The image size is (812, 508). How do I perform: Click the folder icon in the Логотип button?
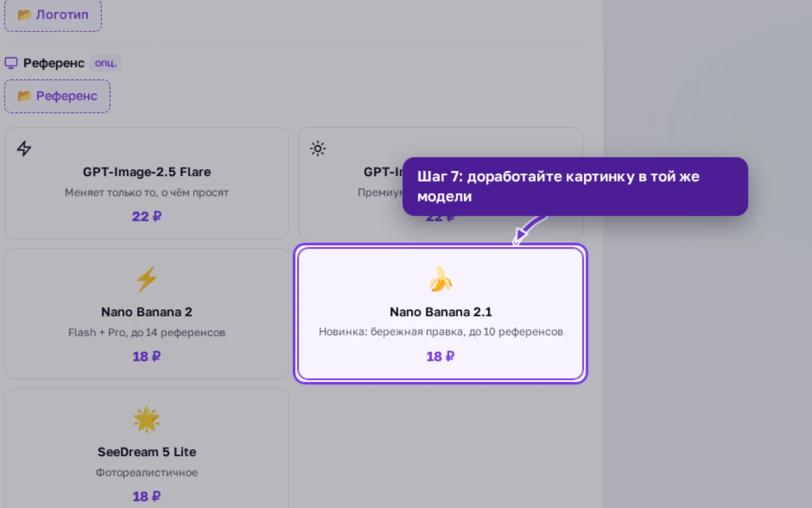click(x=24, y=14)
